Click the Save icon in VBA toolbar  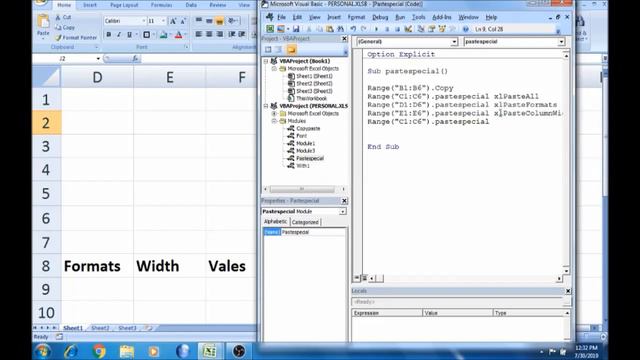tap(296, 29)
